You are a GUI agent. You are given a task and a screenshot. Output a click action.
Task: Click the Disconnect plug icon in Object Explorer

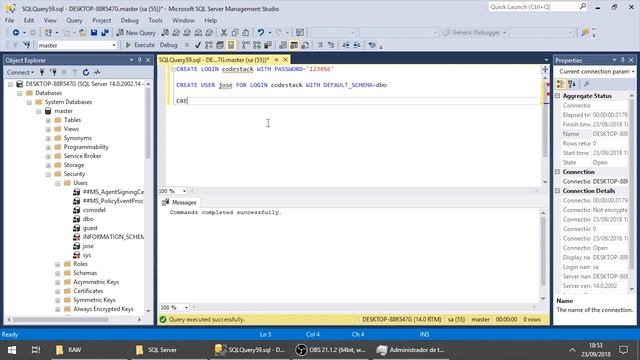[53, 72]
